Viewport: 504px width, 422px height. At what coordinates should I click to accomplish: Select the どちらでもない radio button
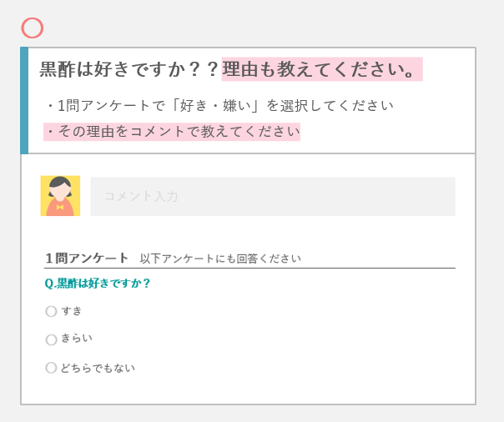tap(51, 368)
